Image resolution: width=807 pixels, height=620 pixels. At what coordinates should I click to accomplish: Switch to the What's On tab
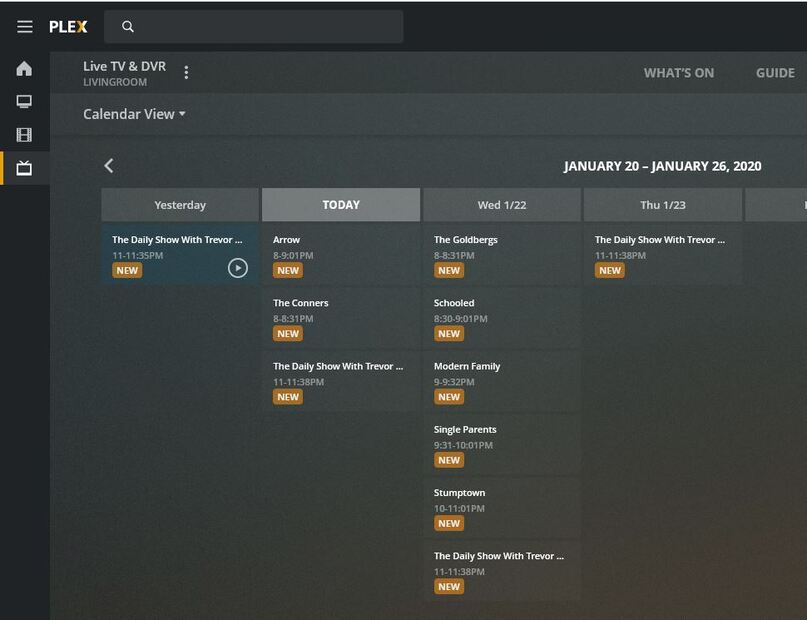(679, 73)
